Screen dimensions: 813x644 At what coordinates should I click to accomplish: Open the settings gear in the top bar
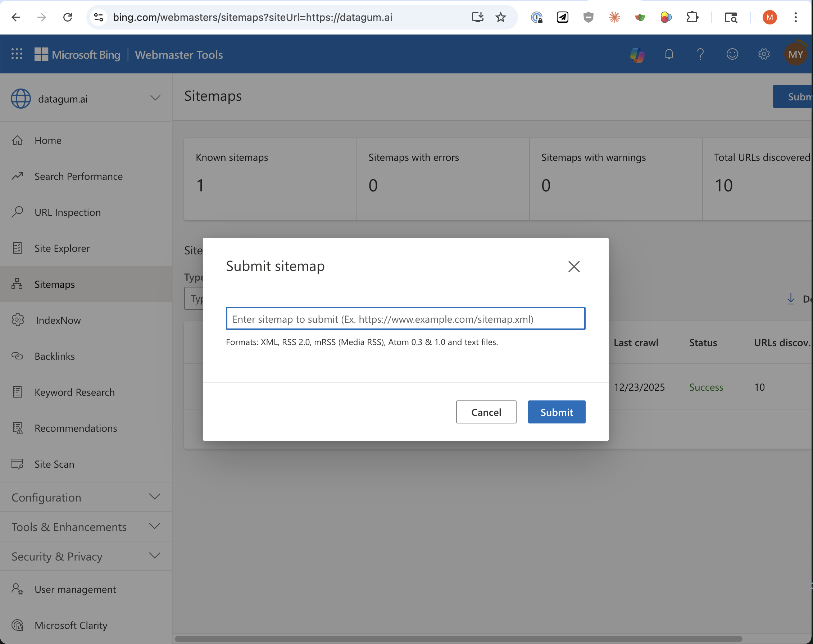764,54
